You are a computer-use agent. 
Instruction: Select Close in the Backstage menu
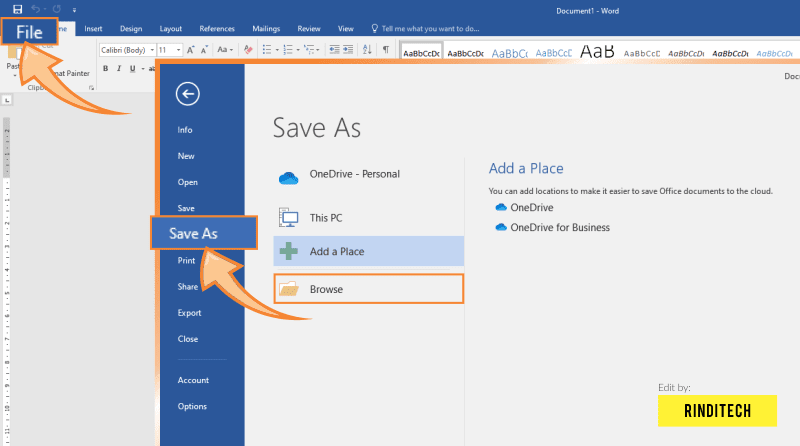point(188,339)
